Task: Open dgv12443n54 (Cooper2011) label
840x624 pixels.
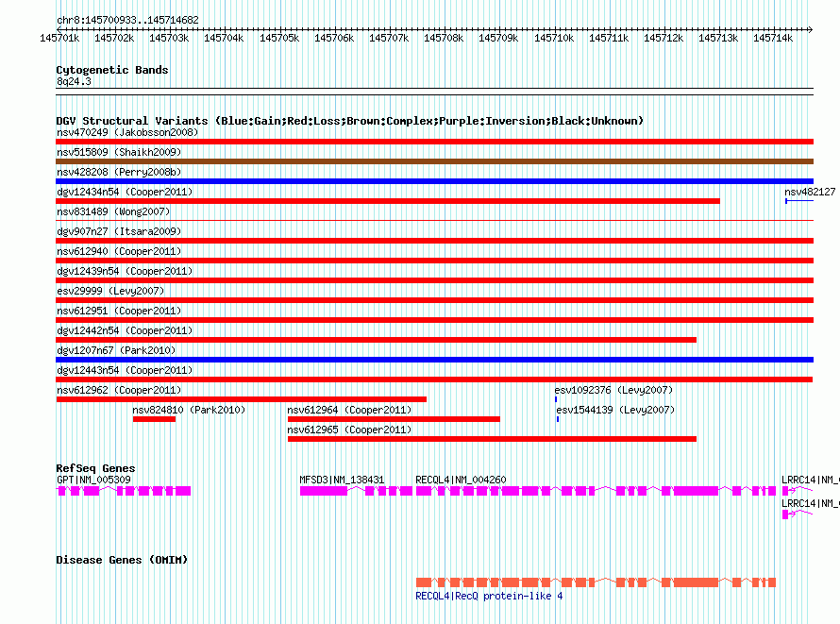Action: click(125, 370)
